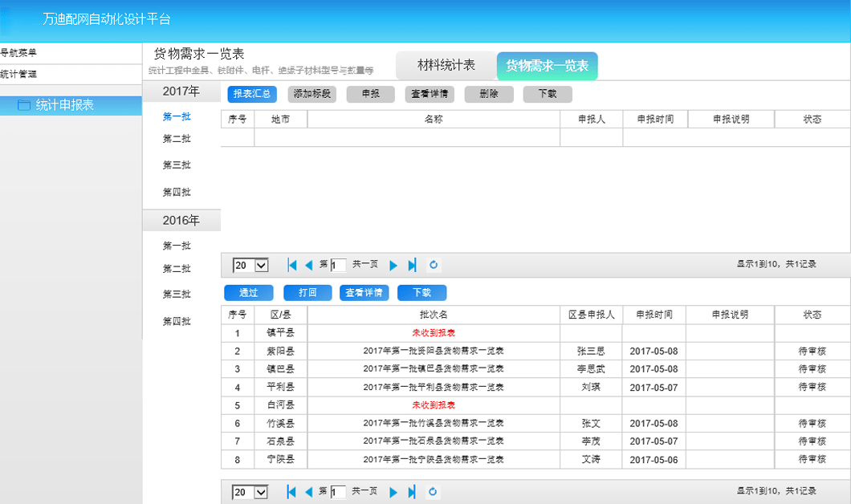This screenshot has width=851, height=504.
Task: Click the 添加标段 button
Action: click(x=312, y=94)
